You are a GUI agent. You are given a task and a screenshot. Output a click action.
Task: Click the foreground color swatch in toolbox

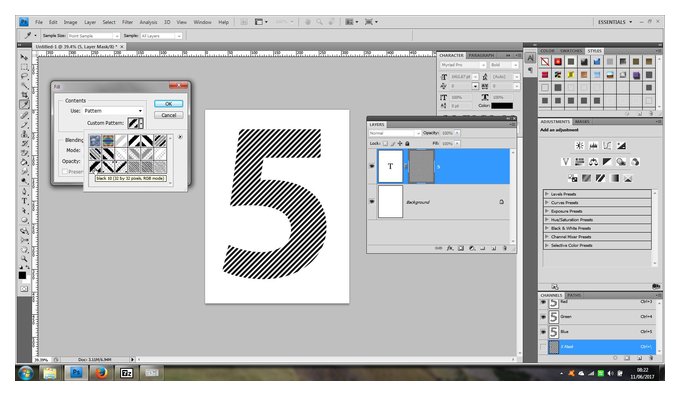(x=22, y=275)
